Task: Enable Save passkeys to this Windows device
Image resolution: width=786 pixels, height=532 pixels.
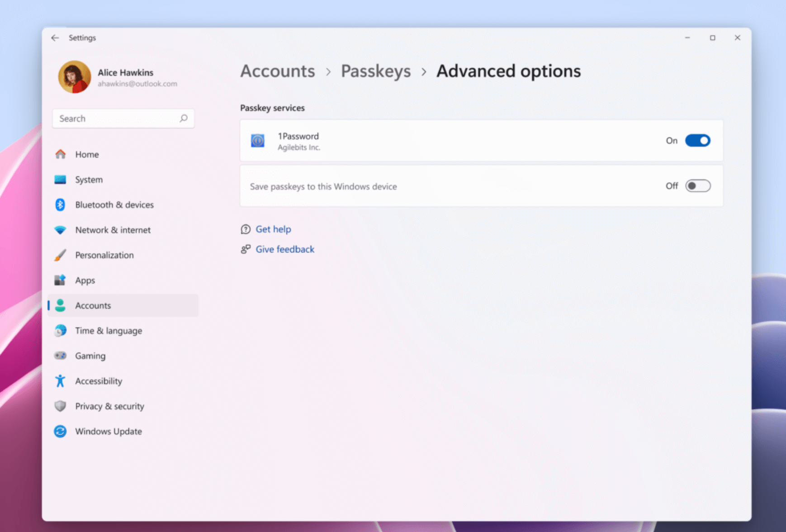Action: point(698,185)
